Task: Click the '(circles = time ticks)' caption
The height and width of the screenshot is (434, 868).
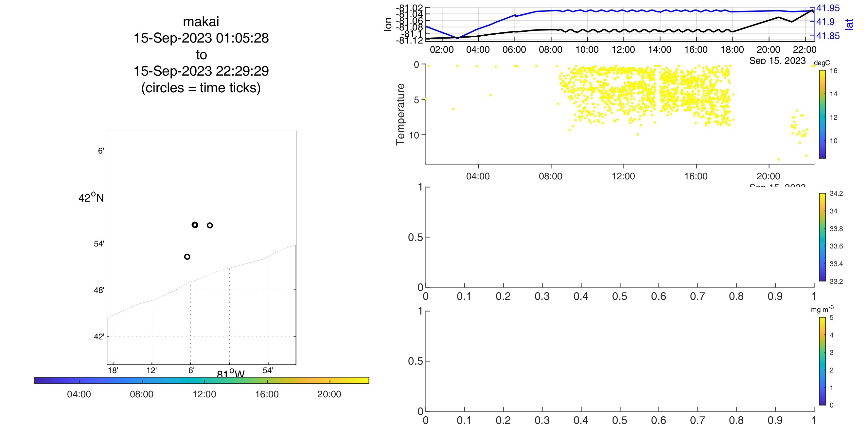Action: point(201,88)
